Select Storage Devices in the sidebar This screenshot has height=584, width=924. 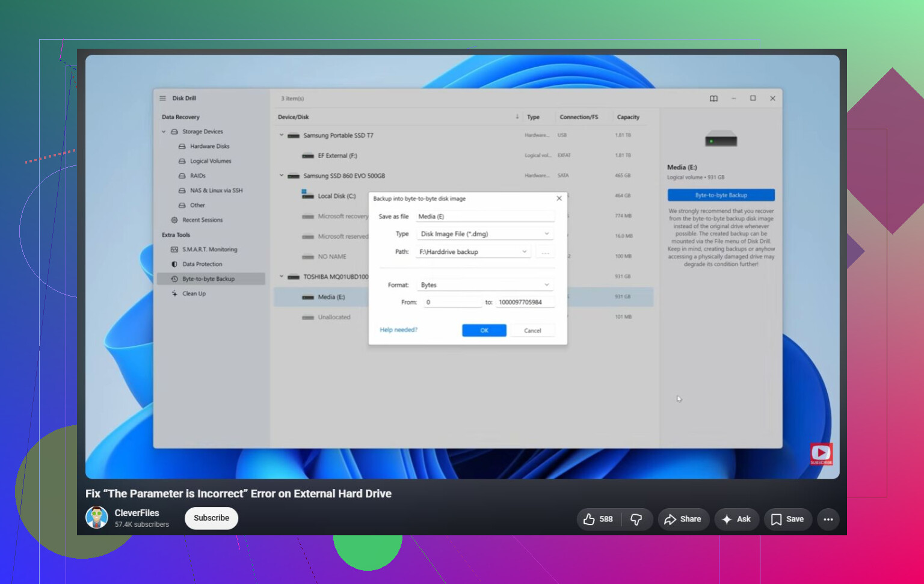pyautogui.click(x=203, y=132)
